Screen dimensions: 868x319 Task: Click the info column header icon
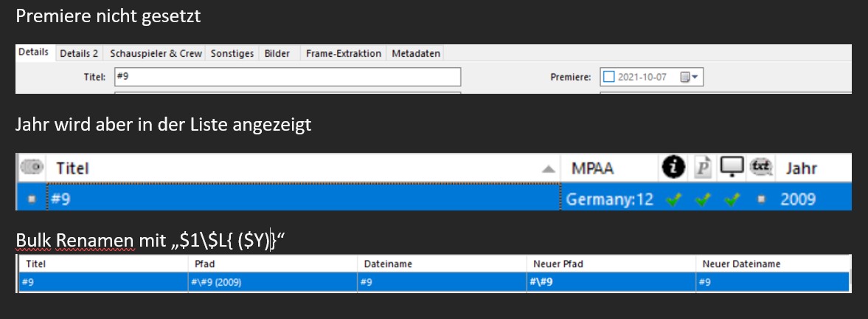pos(673,167)
